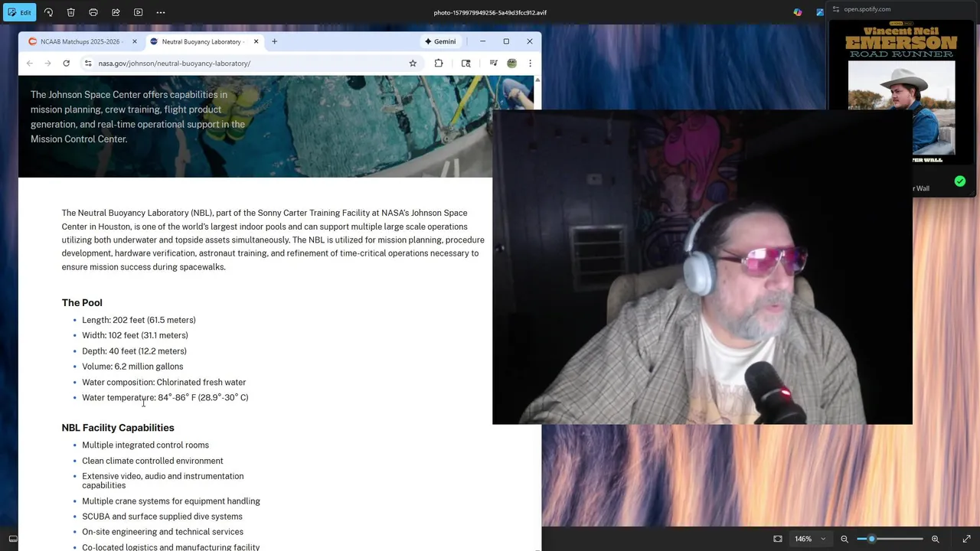Open the Gemini assistant button
This screenshot has height=551, width=980.
tap(441, 41)
